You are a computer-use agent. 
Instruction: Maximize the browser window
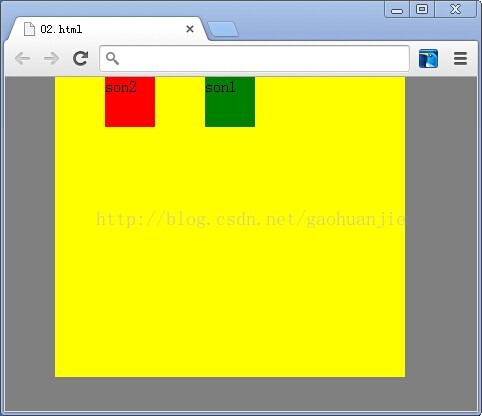point(422,9)
